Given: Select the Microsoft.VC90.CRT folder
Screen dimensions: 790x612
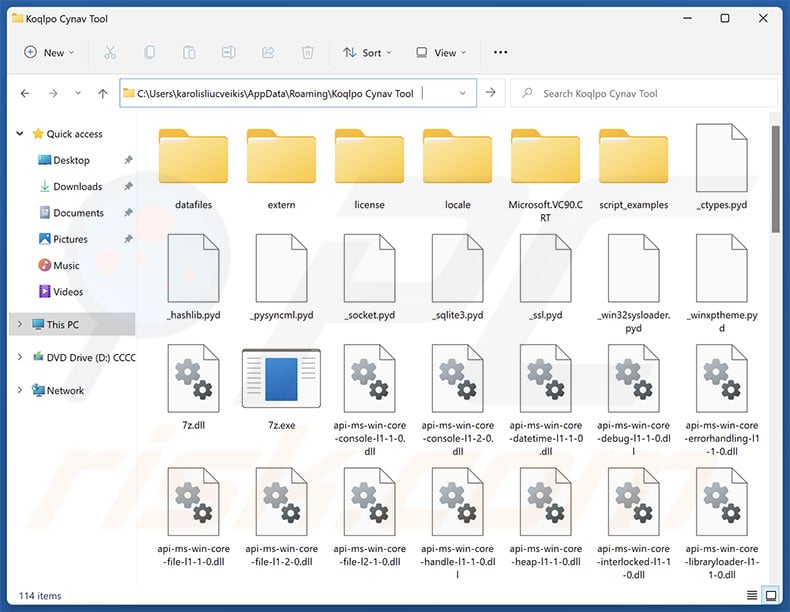Looking at the screenshot, I should (x=546, y=175).
